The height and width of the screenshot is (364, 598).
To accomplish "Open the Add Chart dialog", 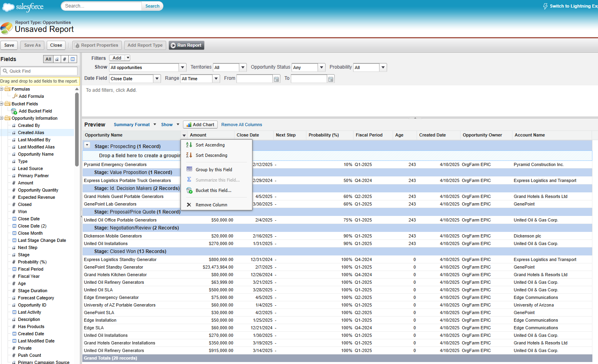I will (200, 124).
